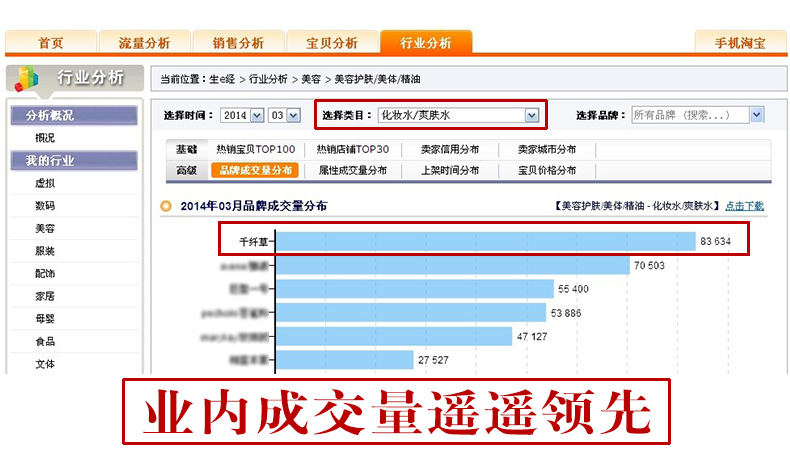Click the bar valued 55 400
Image resolution: width=790 pixels, height=451 pixels.
click(415, 289)
